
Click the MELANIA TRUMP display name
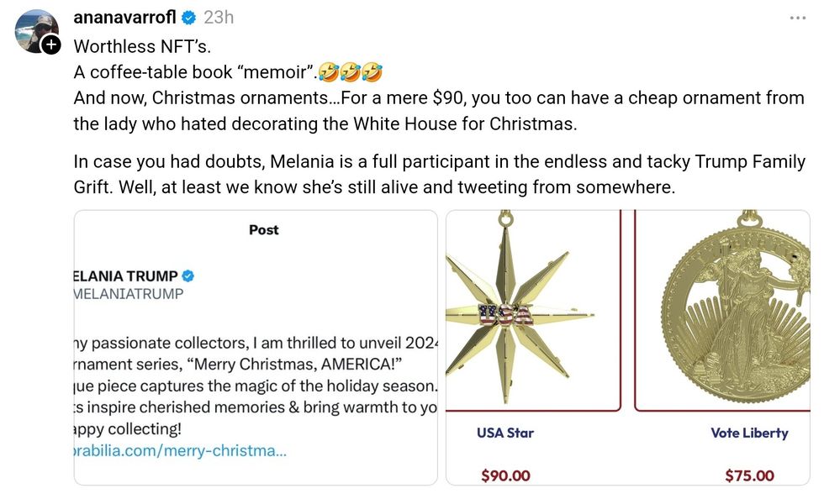(x=126, y=276)
